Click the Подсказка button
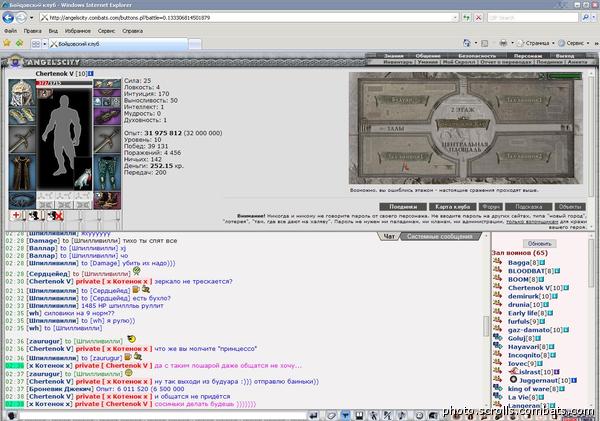Image resolution: width=600 pixels, height=421 pixels. [528, 207]
